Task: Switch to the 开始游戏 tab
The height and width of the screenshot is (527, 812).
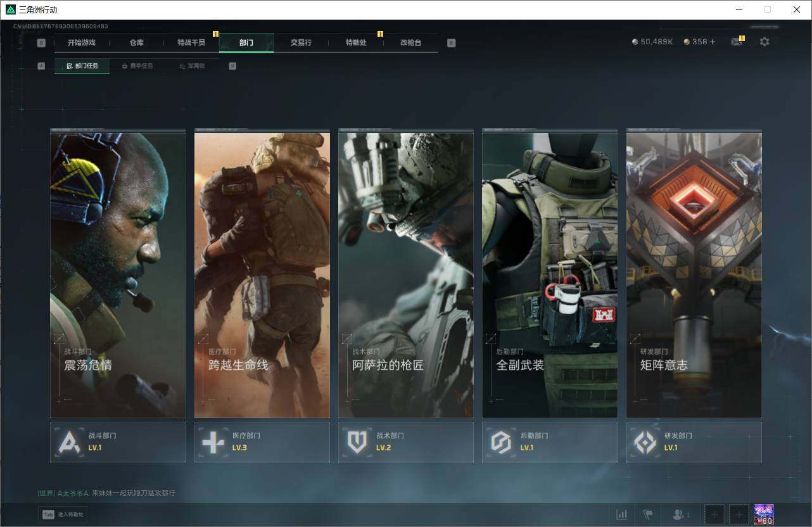Action: pos(82,42)
